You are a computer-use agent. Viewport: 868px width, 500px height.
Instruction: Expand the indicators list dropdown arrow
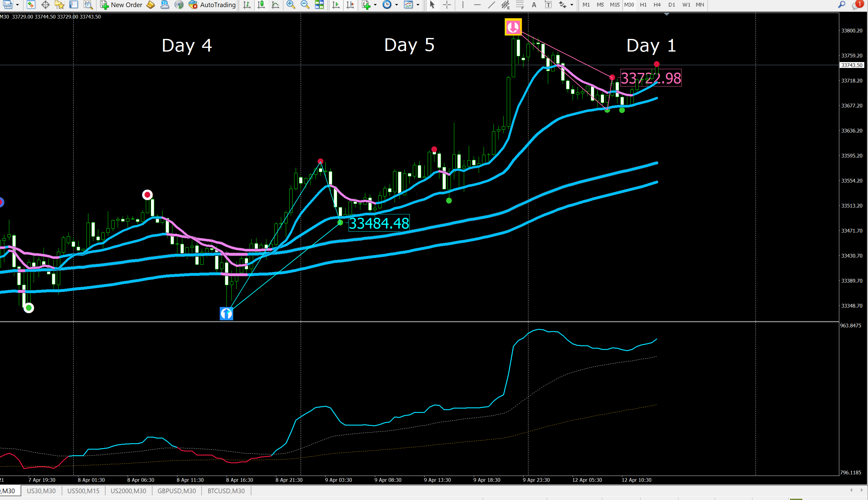(375, 5)
